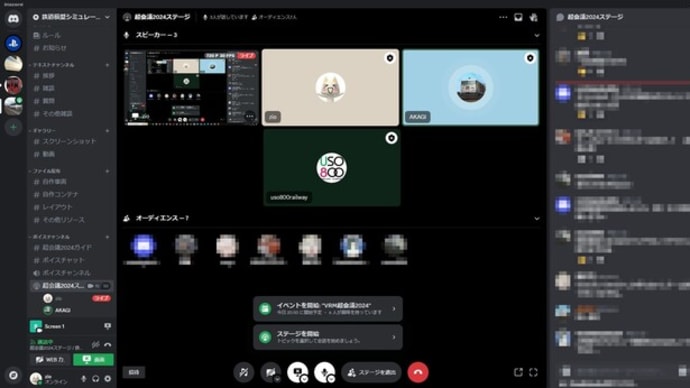Select the AKAGI speaker tile
690x388 pixels.
point(470,88)
